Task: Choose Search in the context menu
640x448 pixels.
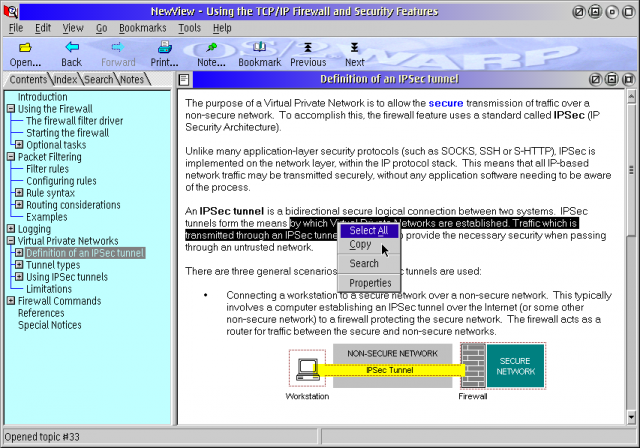Action: tap(369, 264)
